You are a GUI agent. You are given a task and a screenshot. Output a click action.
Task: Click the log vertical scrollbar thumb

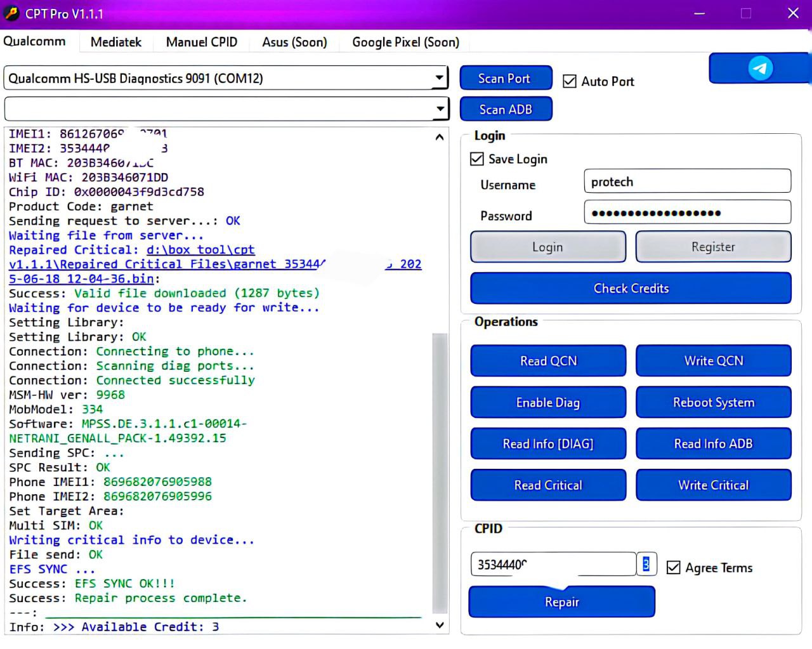coord(440,473)
